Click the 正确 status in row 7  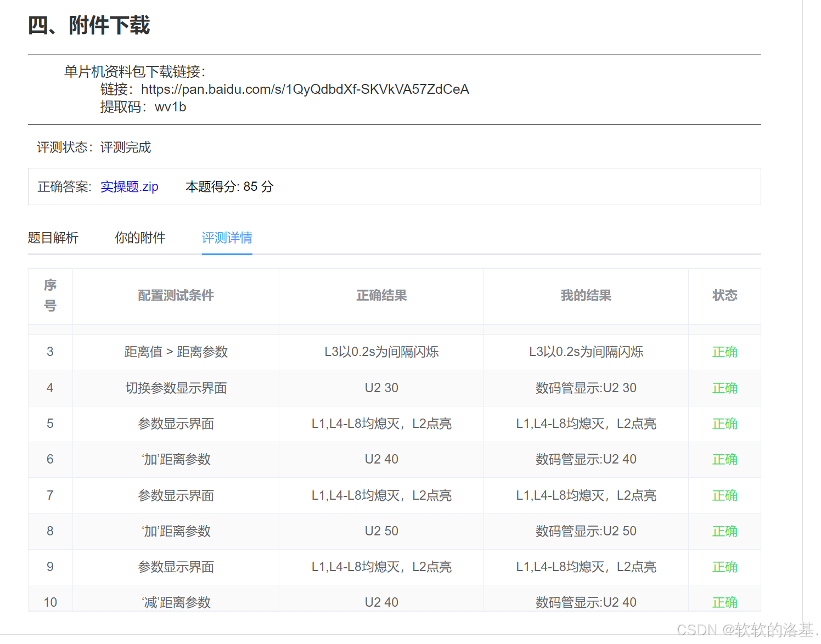pos(724,495)
